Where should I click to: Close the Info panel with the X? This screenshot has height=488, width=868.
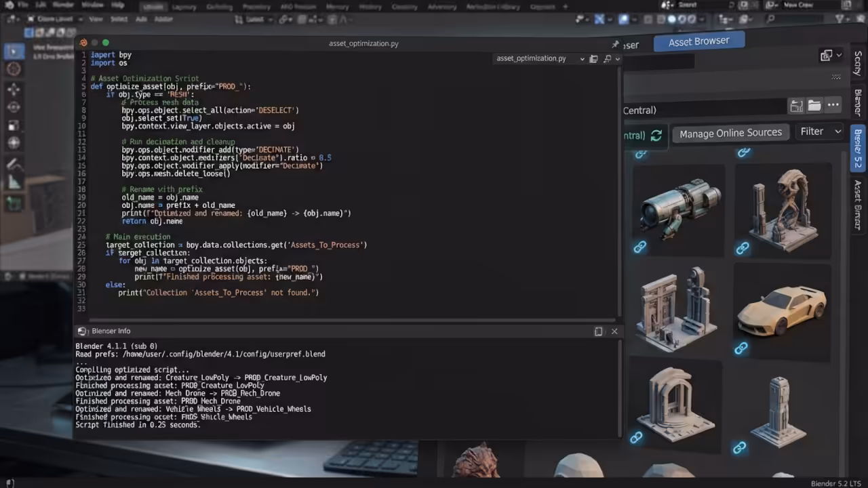point(614,331)
